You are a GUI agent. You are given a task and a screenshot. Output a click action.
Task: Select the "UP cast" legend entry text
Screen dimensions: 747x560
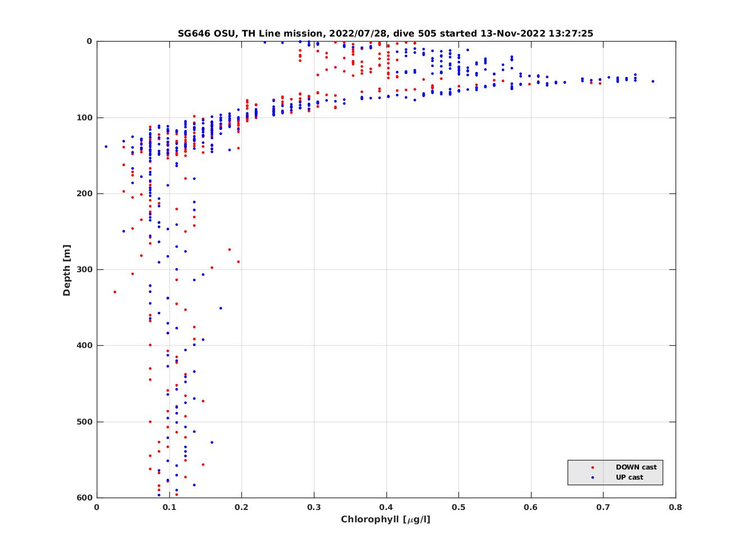point(629,477)
